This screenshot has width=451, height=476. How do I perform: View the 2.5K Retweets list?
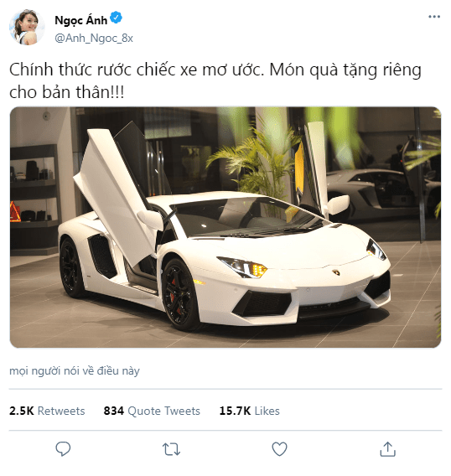click(47, 411)
